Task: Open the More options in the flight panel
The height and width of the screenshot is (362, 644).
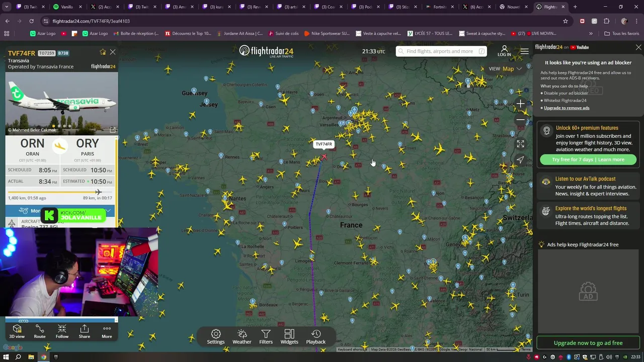Action: pyautogui.click(x=107, y=331)
